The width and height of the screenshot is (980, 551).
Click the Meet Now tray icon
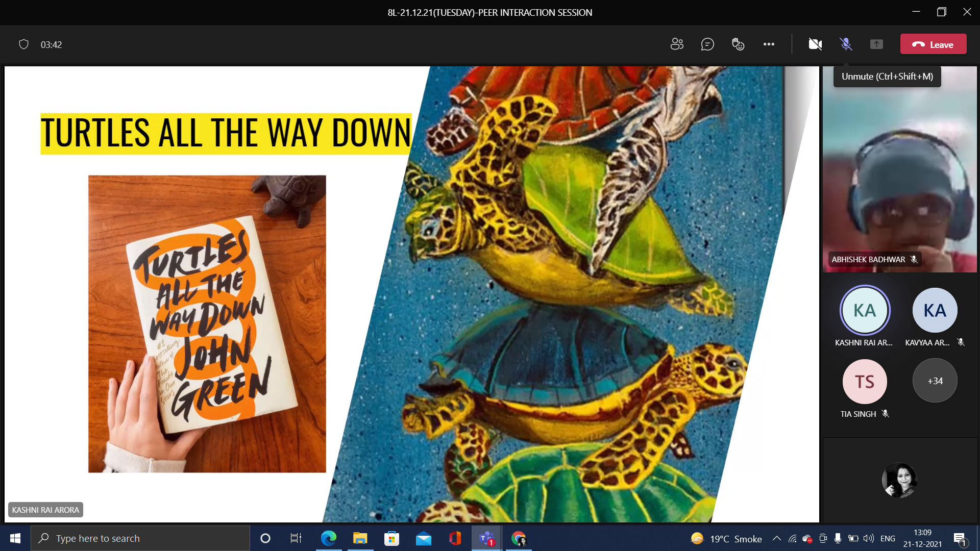coord(823,538)
